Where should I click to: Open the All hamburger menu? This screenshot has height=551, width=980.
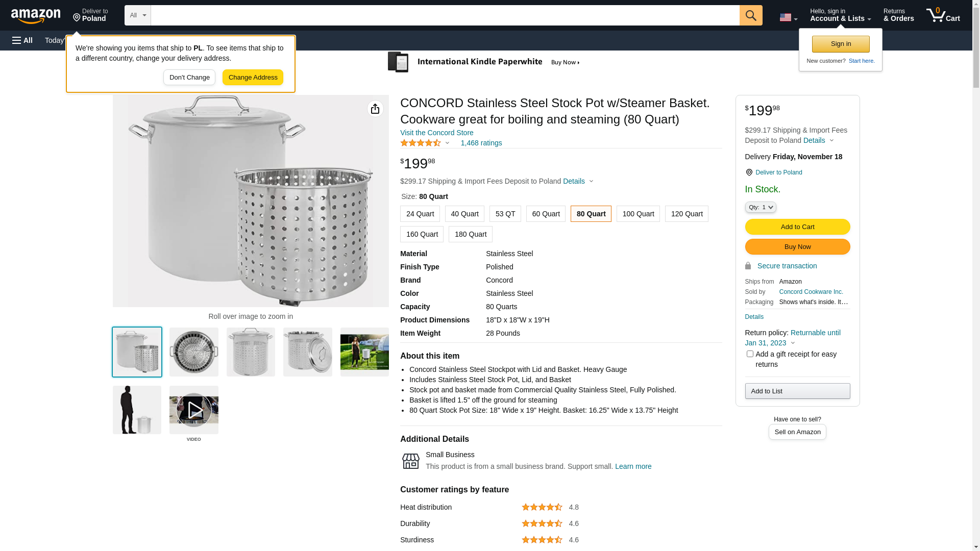pyautogui.click(x=22, y=40)
